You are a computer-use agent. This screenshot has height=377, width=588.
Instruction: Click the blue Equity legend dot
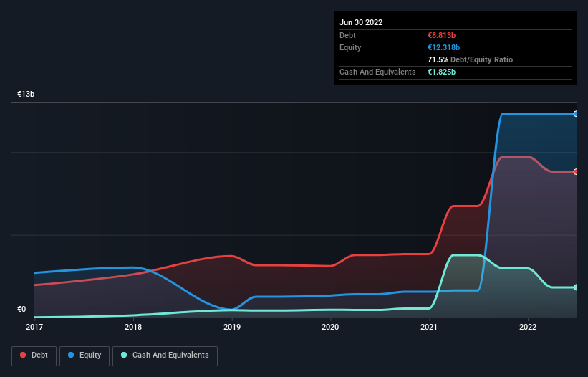pos(71,355)
